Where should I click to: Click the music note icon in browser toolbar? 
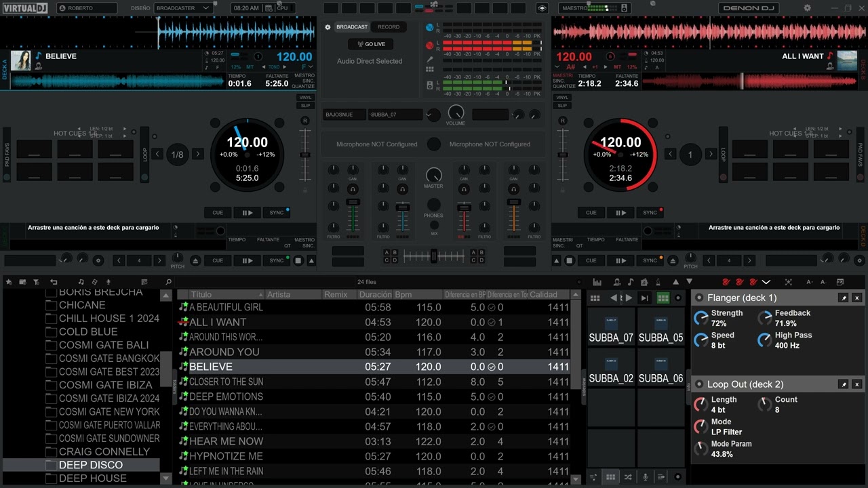tap(81, 282)
